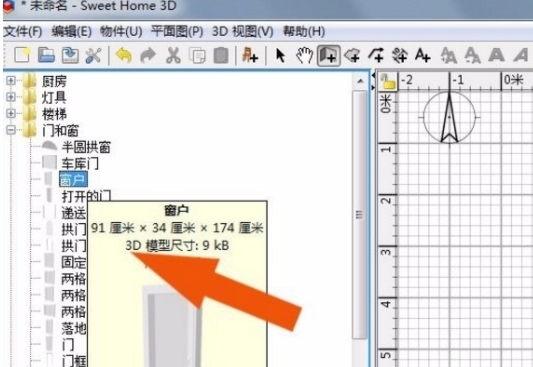Screen dimensions: 533x367
Task: Open the 文件(F) menu
Action: [23, 32]
